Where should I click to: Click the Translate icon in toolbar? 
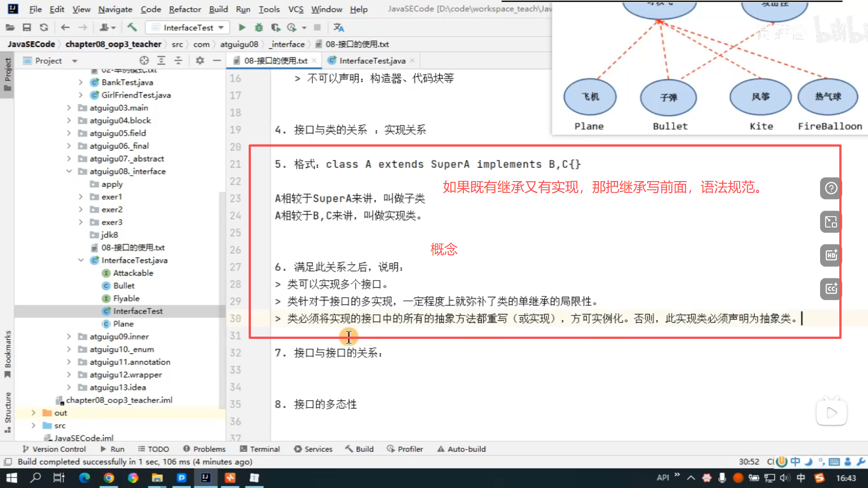point(339,28)
